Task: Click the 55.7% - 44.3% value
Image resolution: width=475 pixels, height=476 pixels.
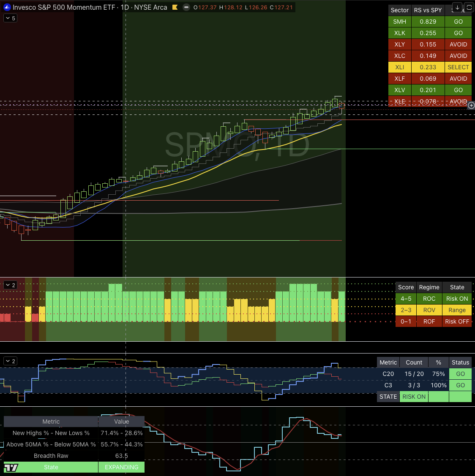Action: [x=121, y=444]
